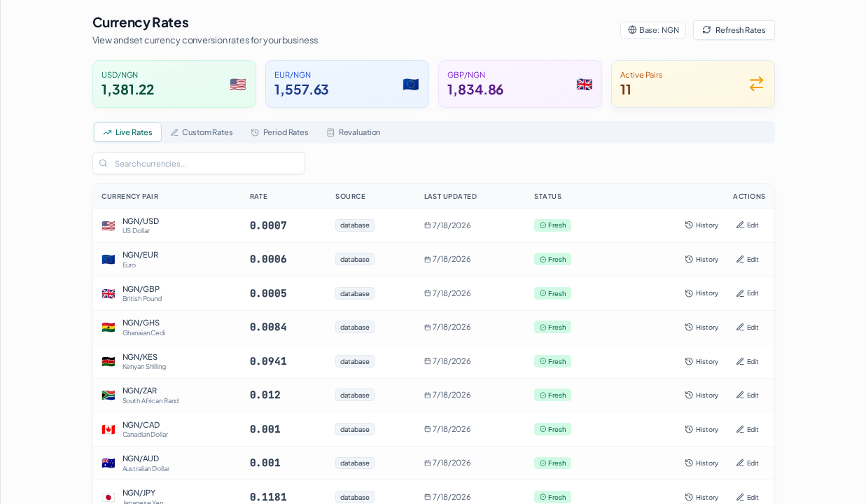Click the Japan flag in the NGN/JPY row
Screen dimensions: 866x504
[x=108, y=497]
